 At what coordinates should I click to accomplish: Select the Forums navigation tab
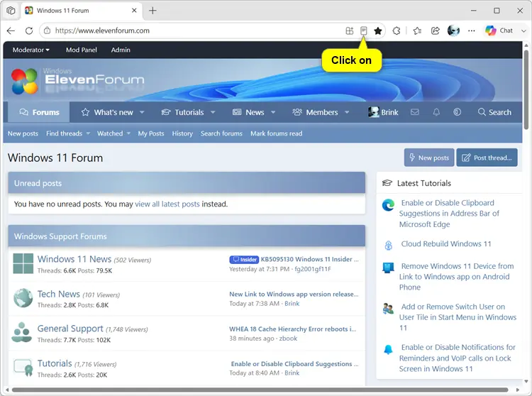(x=39, y=112)
